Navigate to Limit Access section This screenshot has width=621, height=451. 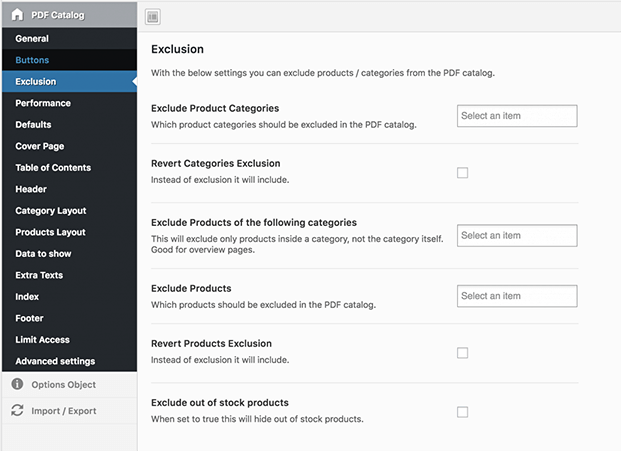pyautogui.click(x=42, y=340)
